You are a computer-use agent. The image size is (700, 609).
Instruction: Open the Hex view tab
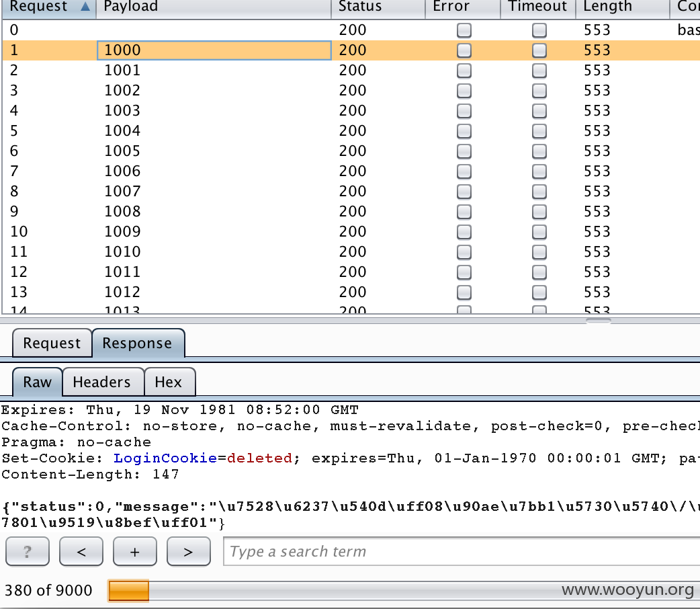click(x=169, y=382)
